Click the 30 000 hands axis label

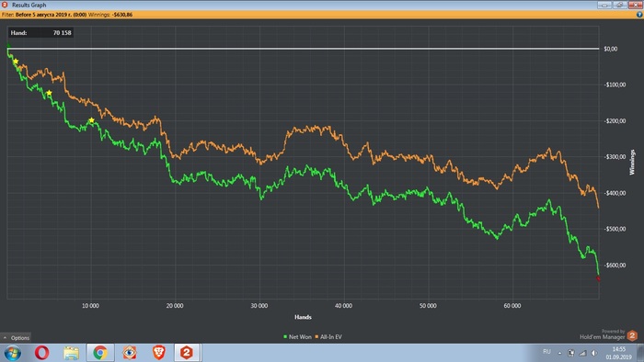tap(259, 306)
